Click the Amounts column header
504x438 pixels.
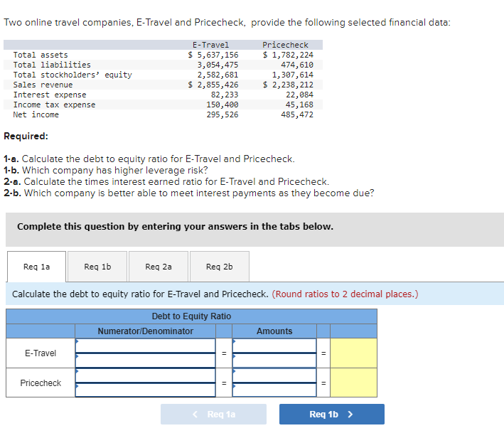click(274, 331)
